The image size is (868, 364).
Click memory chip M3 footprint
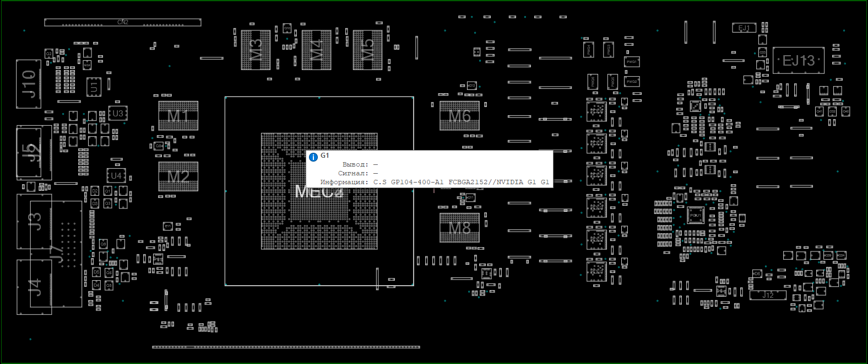256,50
